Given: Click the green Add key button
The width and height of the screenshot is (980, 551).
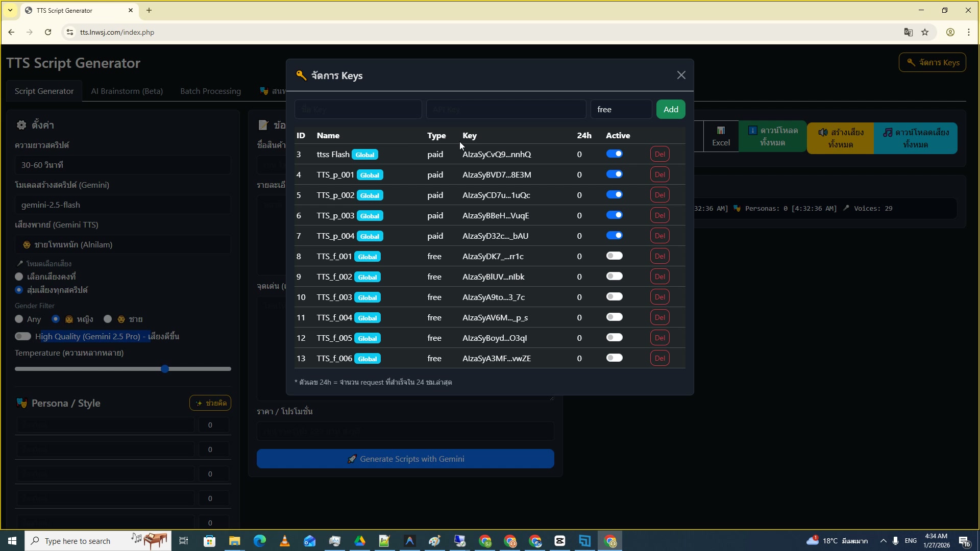Looking at the screenshot, I should pyautogui.click(x=670, y=109).
